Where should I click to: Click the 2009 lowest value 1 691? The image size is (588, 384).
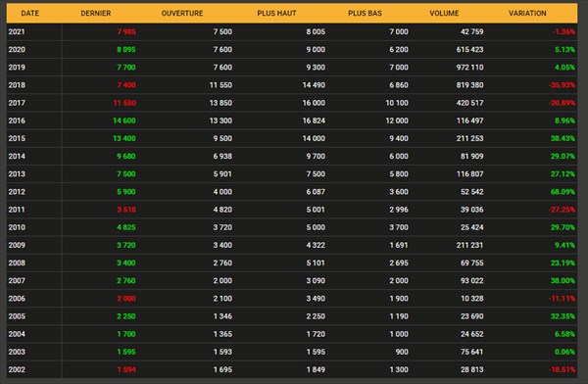click(x=399, y=245)
